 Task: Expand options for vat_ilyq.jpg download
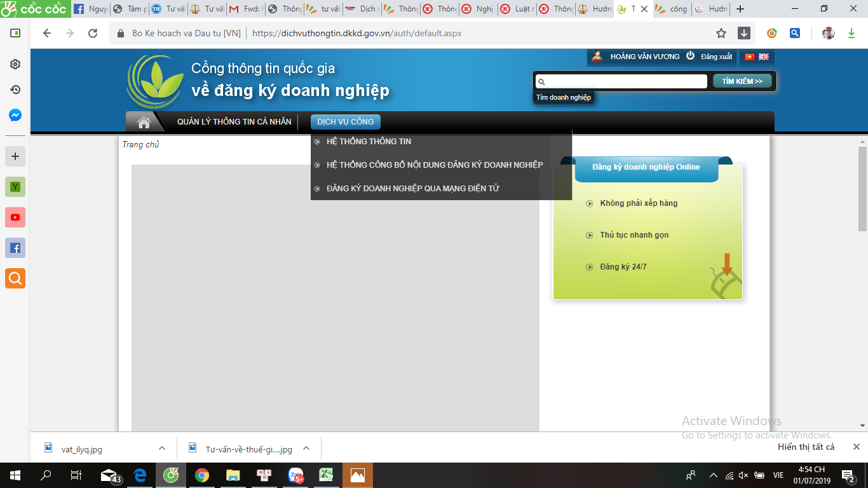click(x=162, y=449)
